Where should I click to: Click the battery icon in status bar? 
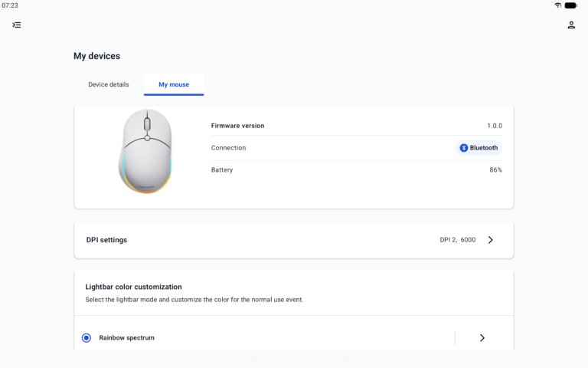tap(570, 5)
